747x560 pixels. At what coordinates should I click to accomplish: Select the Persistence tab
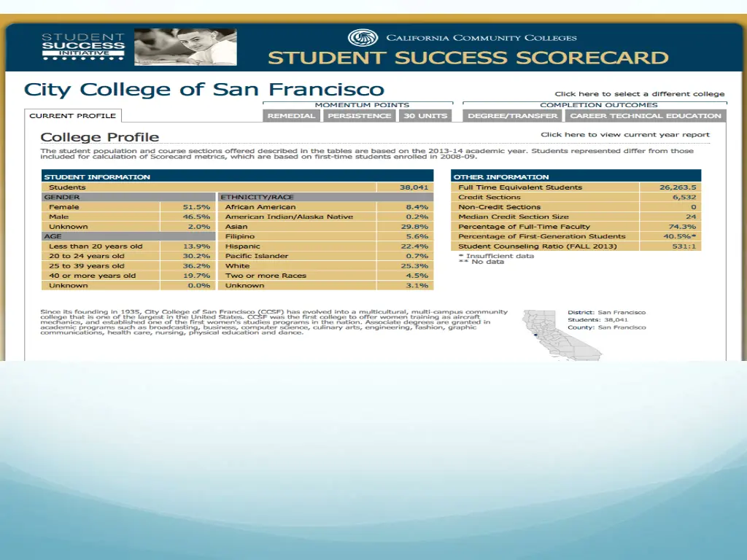(359, 116)
